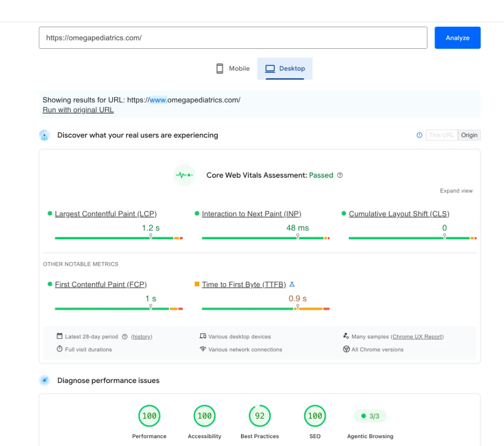The image size is (504, 446).
Task: Open the history link
Action: pyautogui.click(x=142, y=337)
